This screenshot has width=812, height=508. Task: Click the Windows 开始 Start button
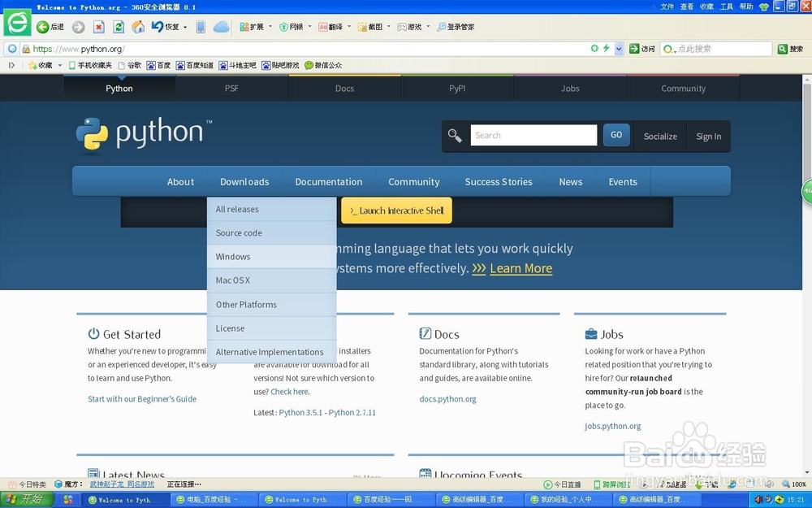(x=27, y=500)
